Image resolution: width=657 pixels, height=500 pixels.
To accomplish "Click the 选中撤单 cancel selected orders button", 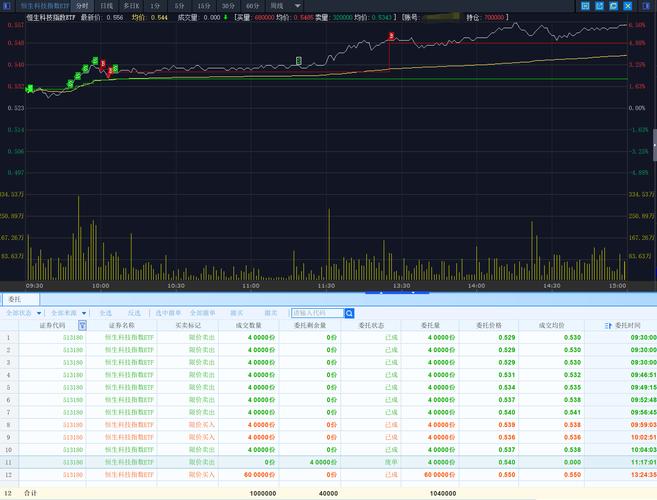I will coord(168,313).
